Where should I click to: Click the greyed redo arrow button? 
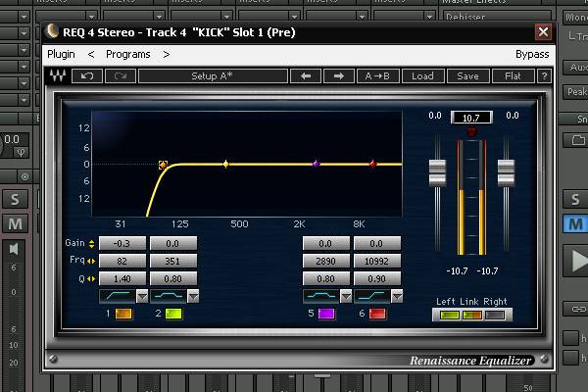click(121, 76)
